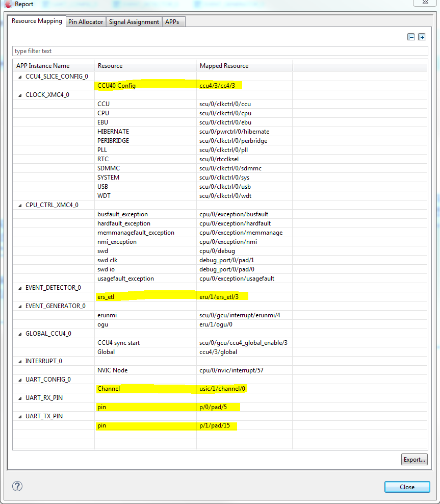Collapse the UART_TX_PIN tree arrow
Image resolution: width=440 pixels, height=504 pixels.
coord(20,417)
